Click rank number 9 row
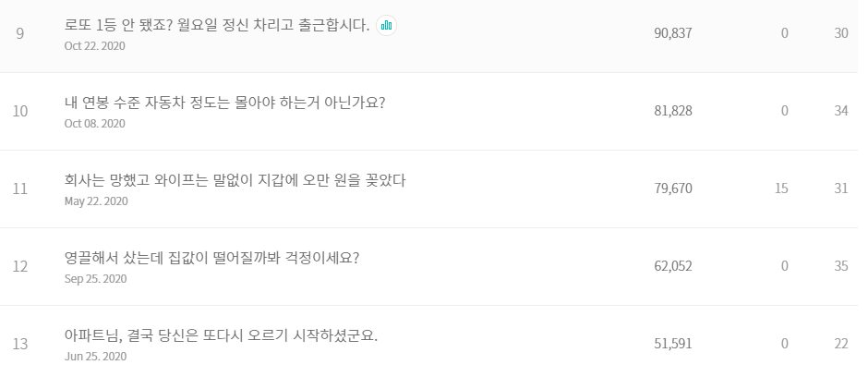Screen dimensions: 868x377 click(434, 33)
